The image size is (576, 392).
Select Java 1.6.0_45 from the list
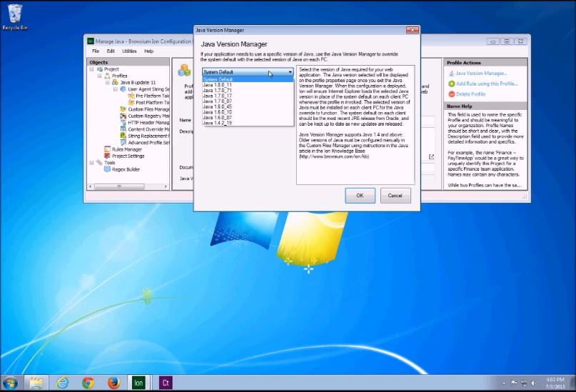tap(248, 106)
